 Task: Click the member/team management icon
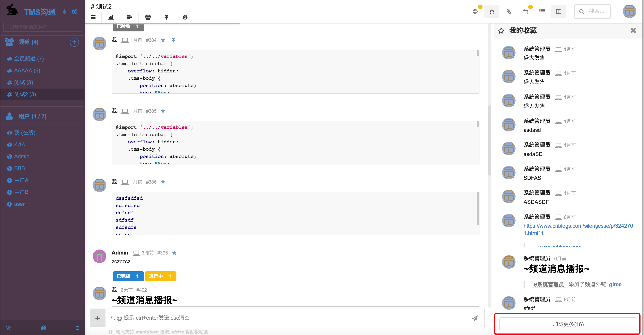click(x=148, y=17)
